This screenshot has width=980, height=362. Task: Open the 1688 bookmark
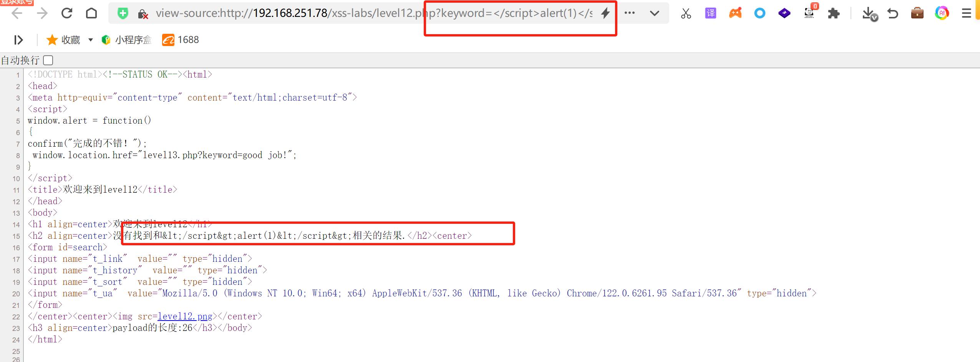pyautogui.click(x=181, y=40)
